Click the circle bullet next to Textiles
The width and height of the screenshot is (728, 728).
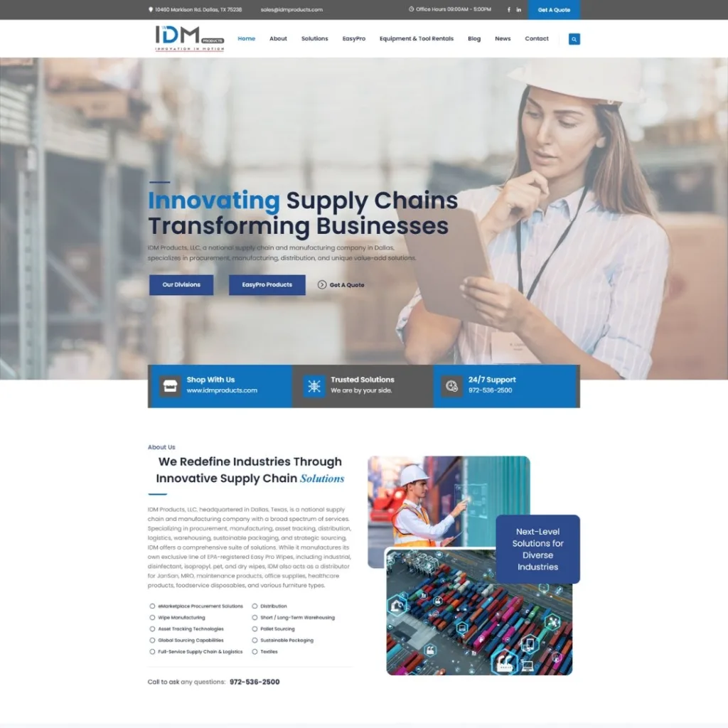tap(255, 652)
